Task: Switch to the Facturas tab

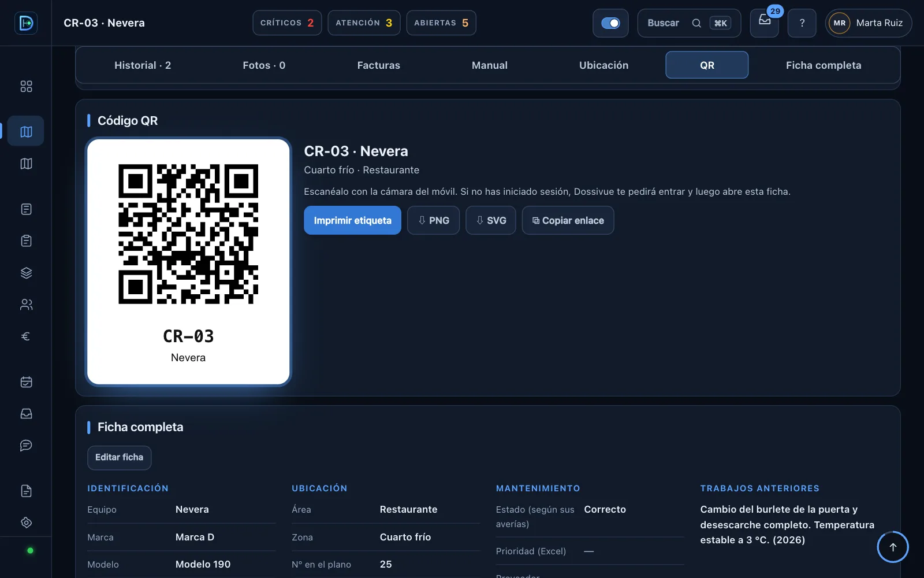Action: (x=379, y=65)
